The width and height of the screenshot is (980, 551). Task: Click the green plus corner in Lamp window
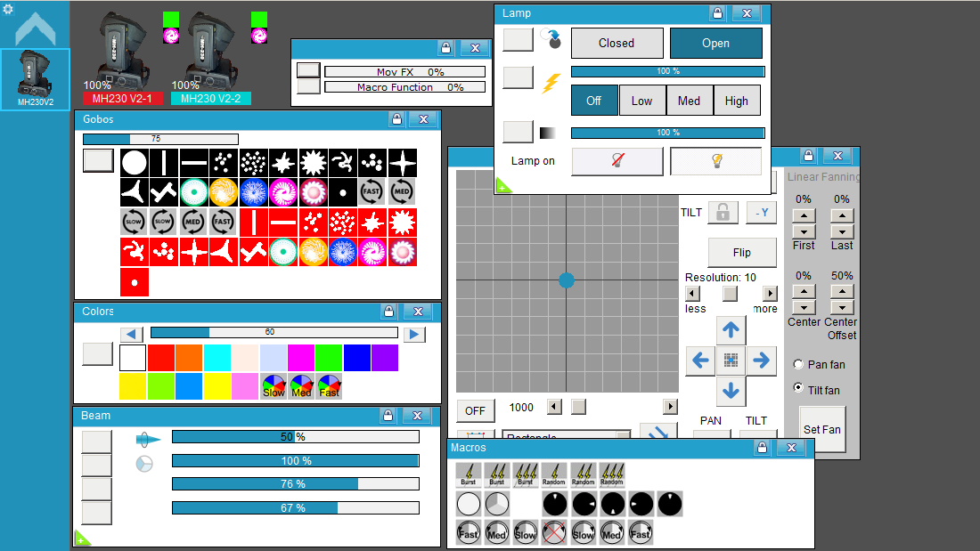[x=503, y=185]
